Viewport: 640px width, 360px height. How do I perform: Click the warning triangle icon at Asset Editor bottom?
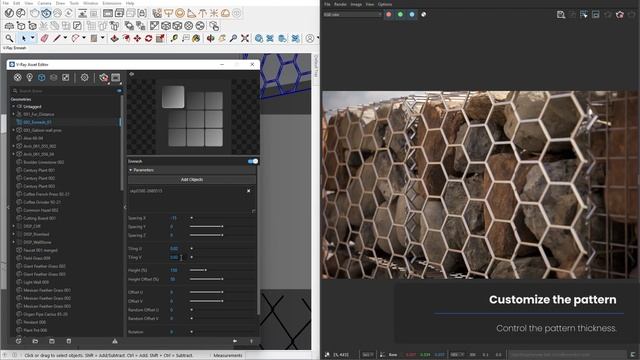pos(115,341)
